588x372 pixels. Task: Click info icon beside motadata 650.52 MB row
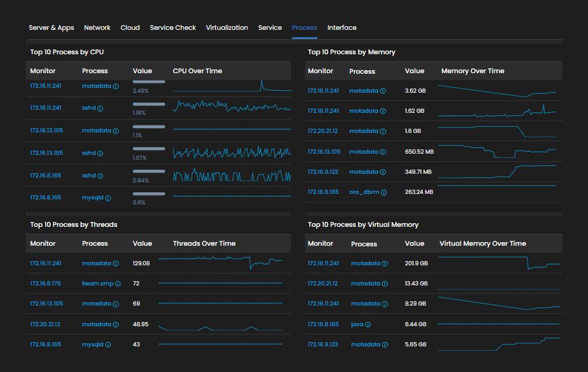pyautogui.click(x=383, y=152)
